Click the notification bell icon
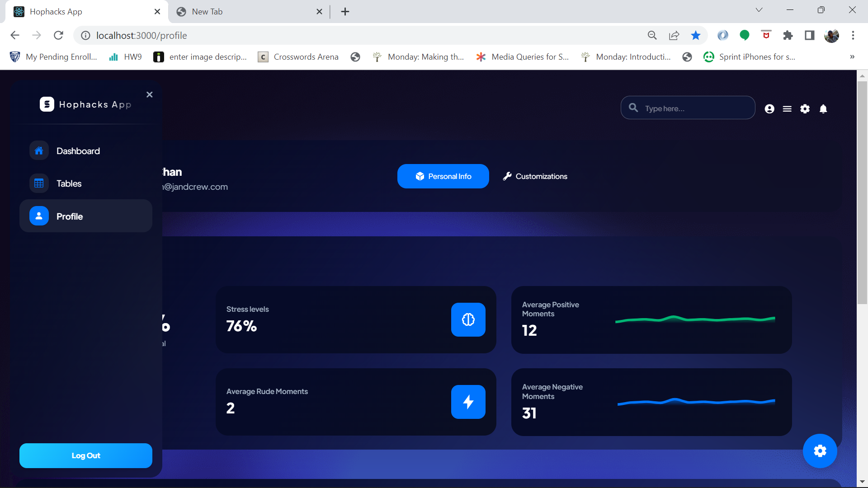Viewport: 868px width, 488px height. point(823,109)
